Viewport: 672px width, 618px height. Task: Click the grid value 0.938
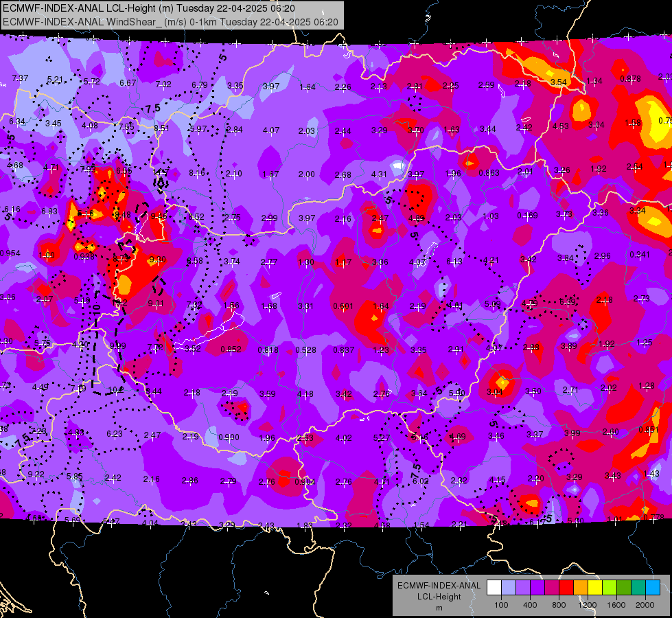coord(84,256)
